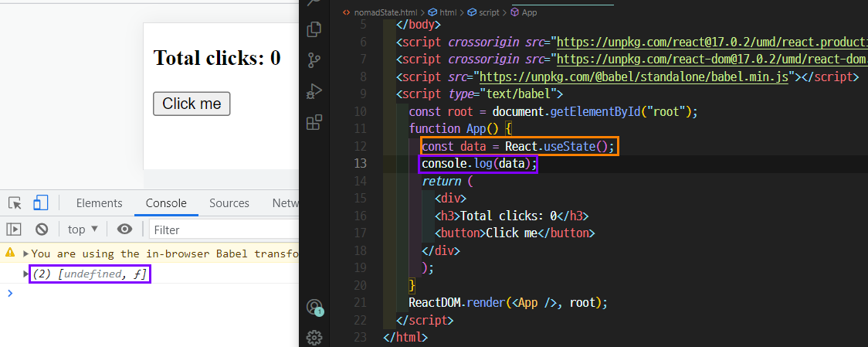Select DevTools inspect element icon
This screenshot has height=347, width=868.
[15, 203]
